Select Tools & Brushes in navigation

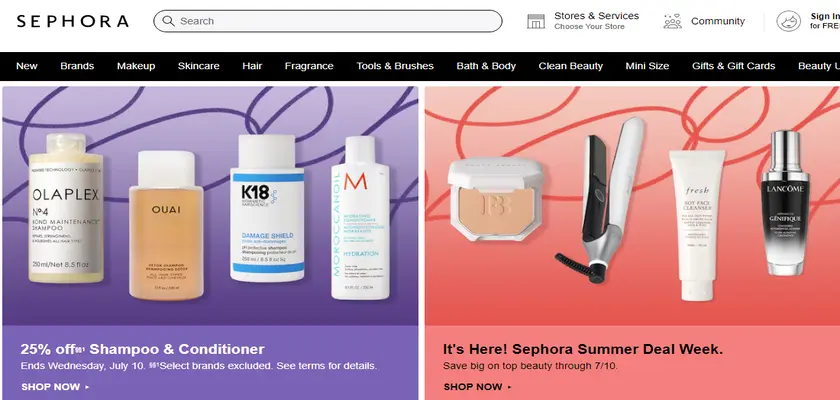pyautogui.click(x=395, y=66)
